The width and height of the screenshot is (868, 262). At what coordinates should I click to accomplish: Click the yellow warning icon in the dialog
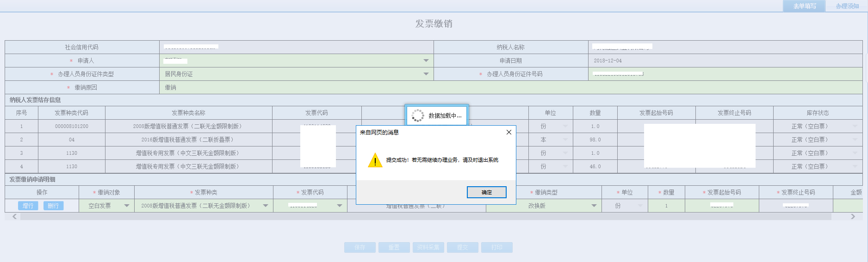pos(375,160)
